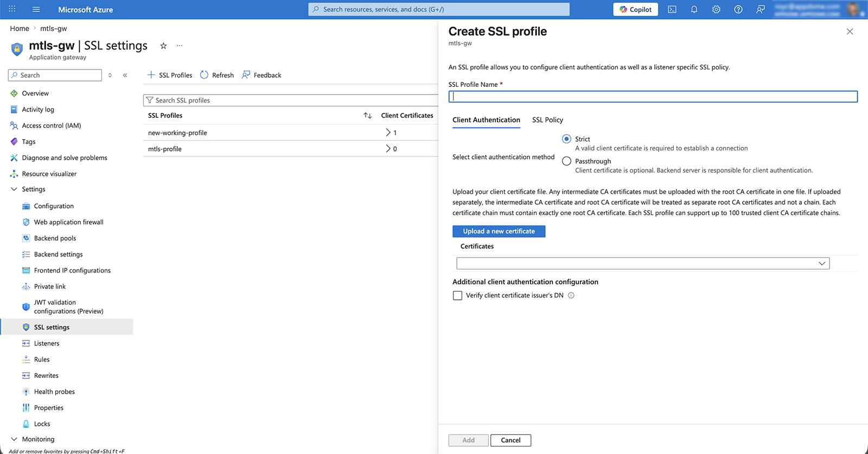Screen dimensions: 868x454
Task: Open Activity log in the sidebar
Action: coord(38,110)
